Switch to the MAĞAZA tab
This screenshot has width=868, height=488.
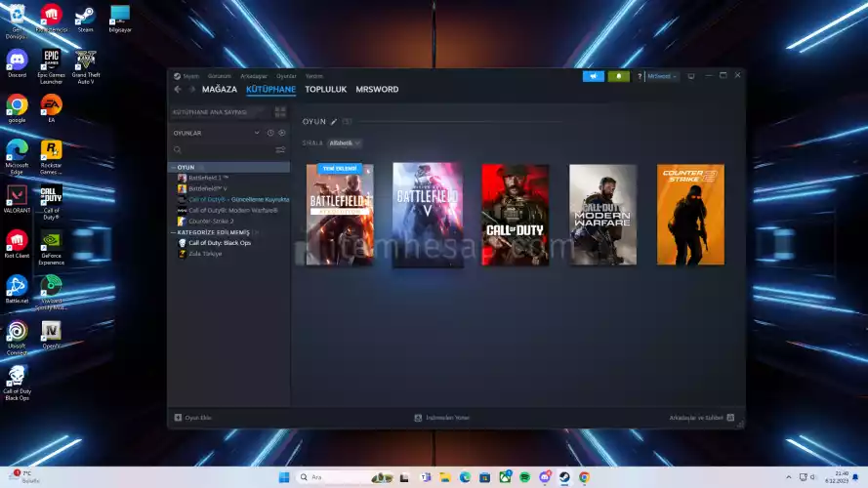(x=219, y=90)
